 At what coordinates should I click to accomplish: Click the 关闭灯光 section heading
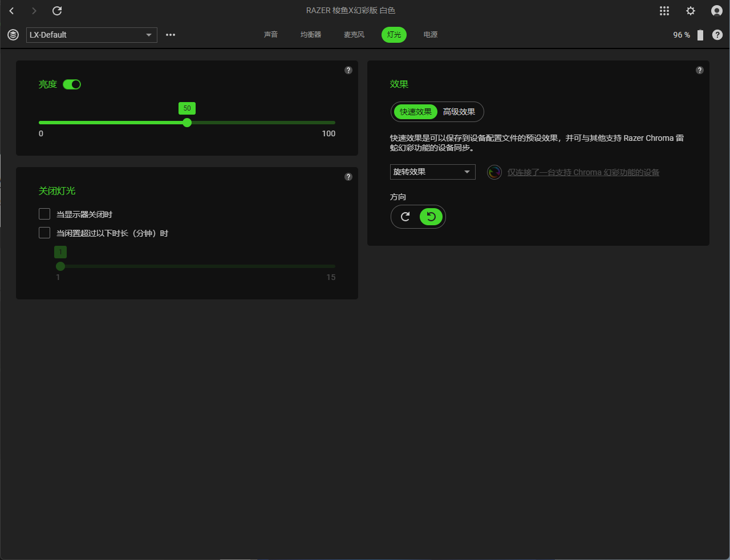point(57,191)
